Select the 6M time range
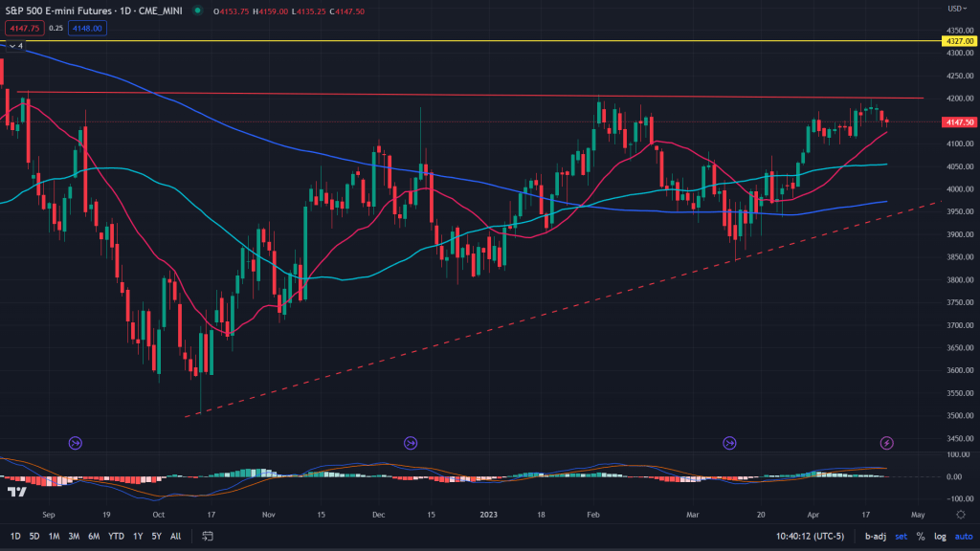 [x=94, y=537]
